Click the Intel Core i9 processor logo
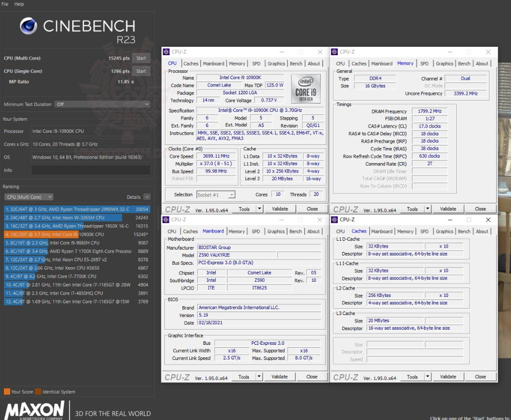Image resolution: width=511 pixels, height=420 pixels. (x=306, y=89)
